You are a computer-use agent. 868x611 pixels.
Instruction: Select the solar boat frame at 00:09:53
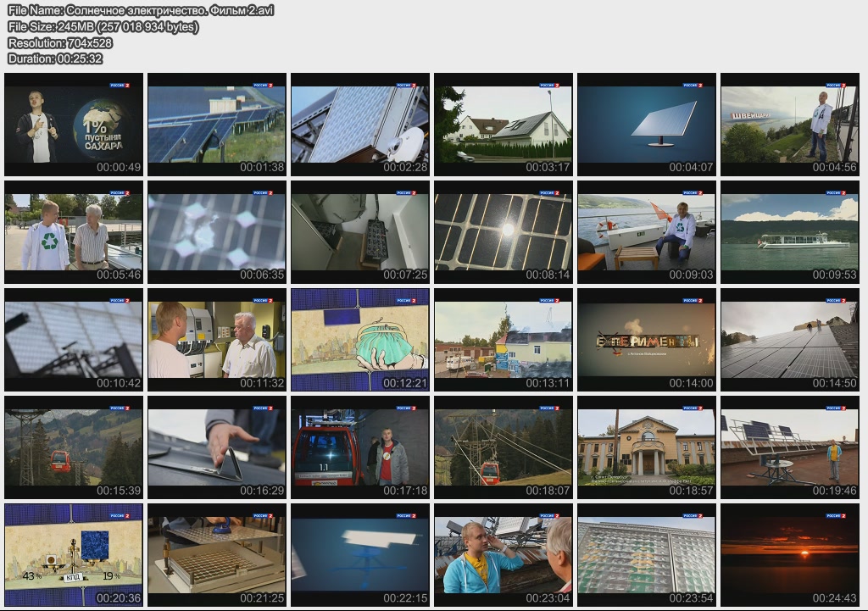[790, 232]
